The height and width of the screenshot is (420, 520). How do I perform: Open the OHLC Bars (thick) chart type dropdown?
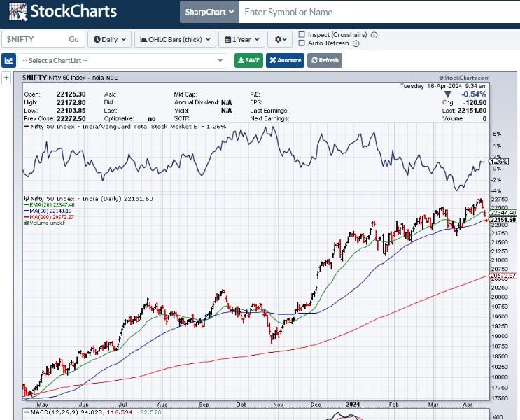coord(176,39)
